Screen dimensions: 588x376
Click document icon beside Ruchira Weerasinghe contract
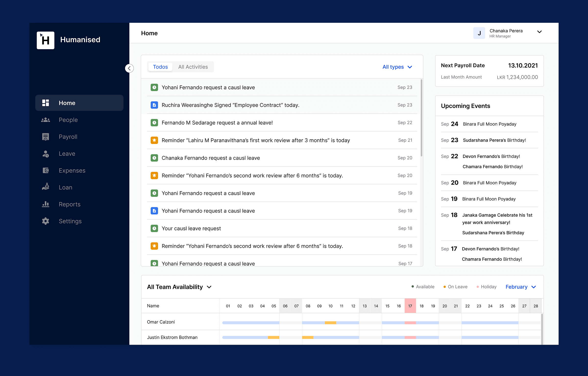point(154,105)
